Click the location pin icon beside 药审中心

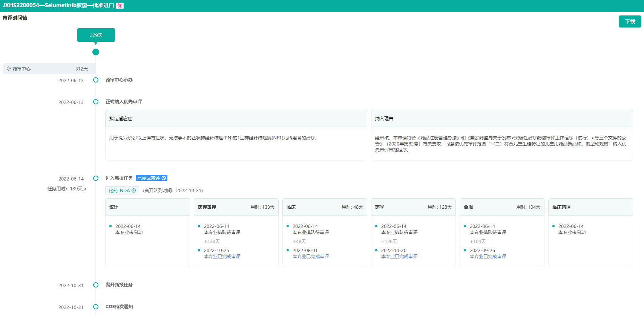[x=9, y=69]
